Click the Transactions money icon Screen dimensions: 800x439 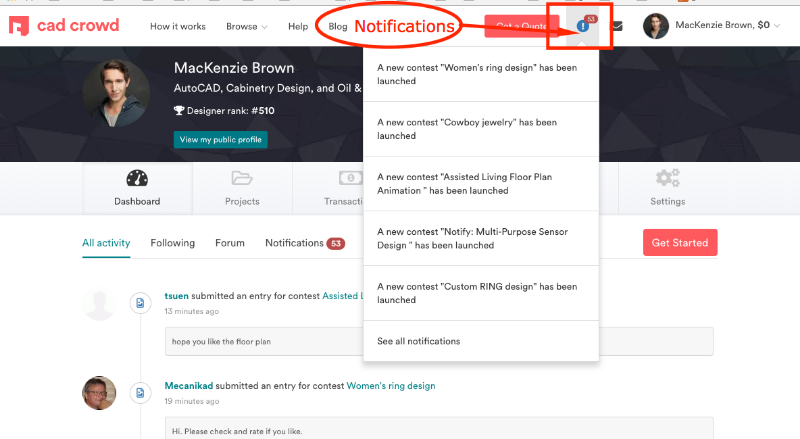(351, 178)
